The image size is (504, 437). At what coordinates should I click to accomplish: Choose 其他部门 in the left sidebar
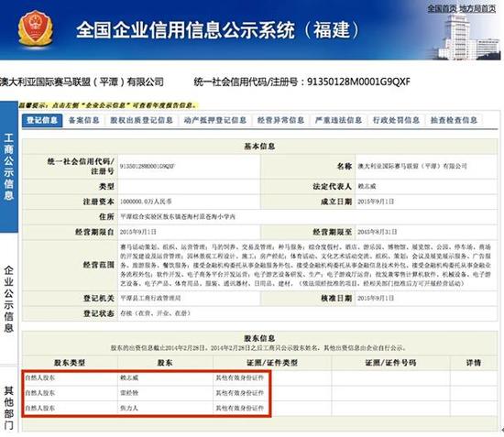tap(8, 408)
